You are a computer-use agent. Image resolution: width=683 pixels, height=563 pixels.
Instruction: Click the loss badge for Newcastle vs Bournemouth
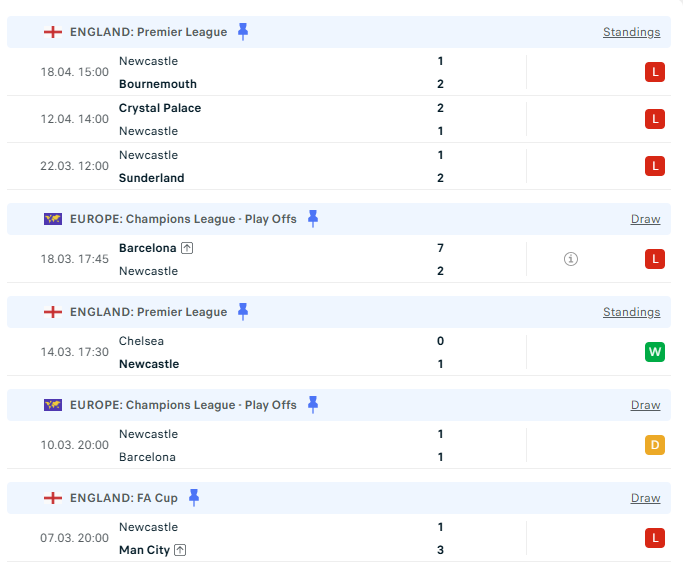pos(655,72)
